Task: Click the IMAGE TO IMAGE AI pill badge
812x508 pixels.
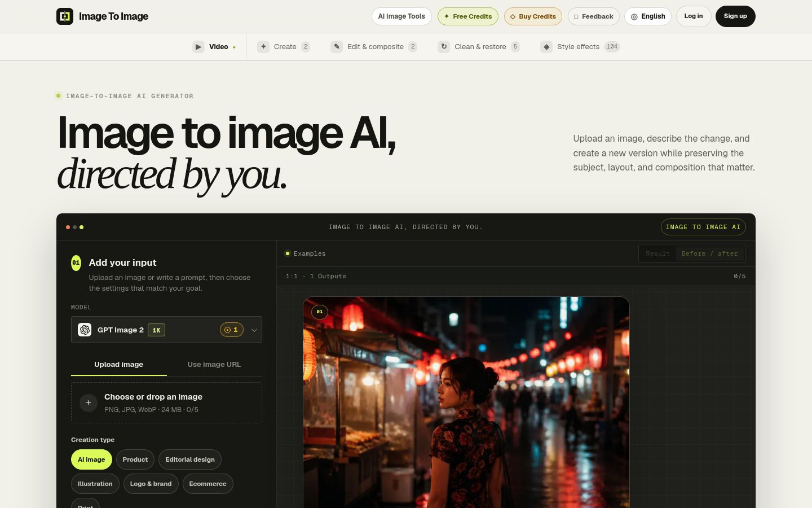Action: [x=703, y=227]
